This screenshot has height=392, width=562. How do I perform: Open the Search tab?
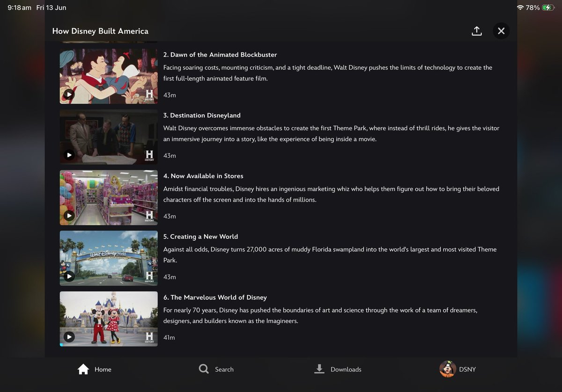pos(216,369)
